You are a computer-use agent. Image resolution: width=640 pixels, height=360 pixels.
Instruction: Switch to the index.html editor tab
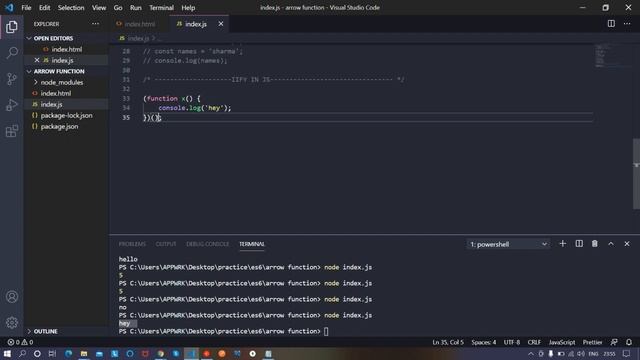coord(139,24)
